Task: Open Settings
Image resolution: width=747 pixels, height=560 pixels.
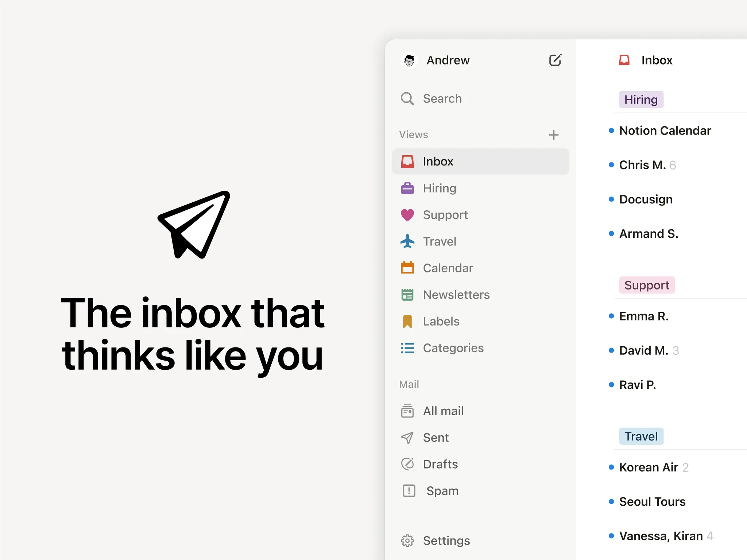Action: (446, 540)
